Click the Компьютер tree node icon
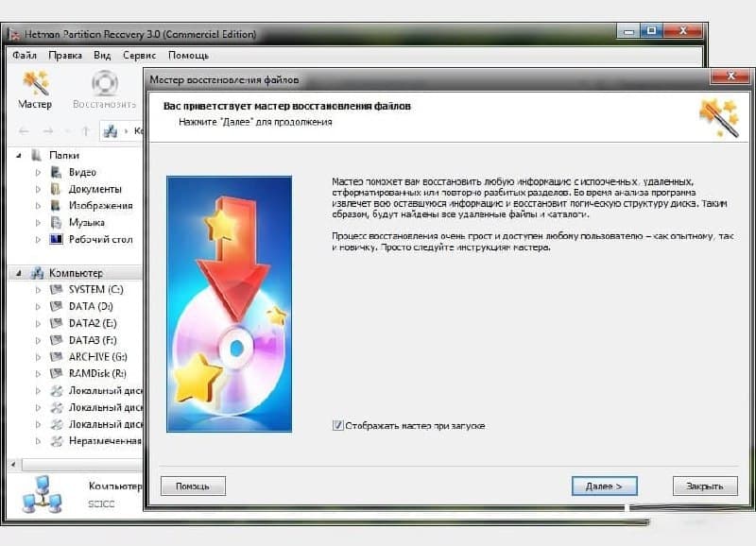 click(x=37, y=273)
